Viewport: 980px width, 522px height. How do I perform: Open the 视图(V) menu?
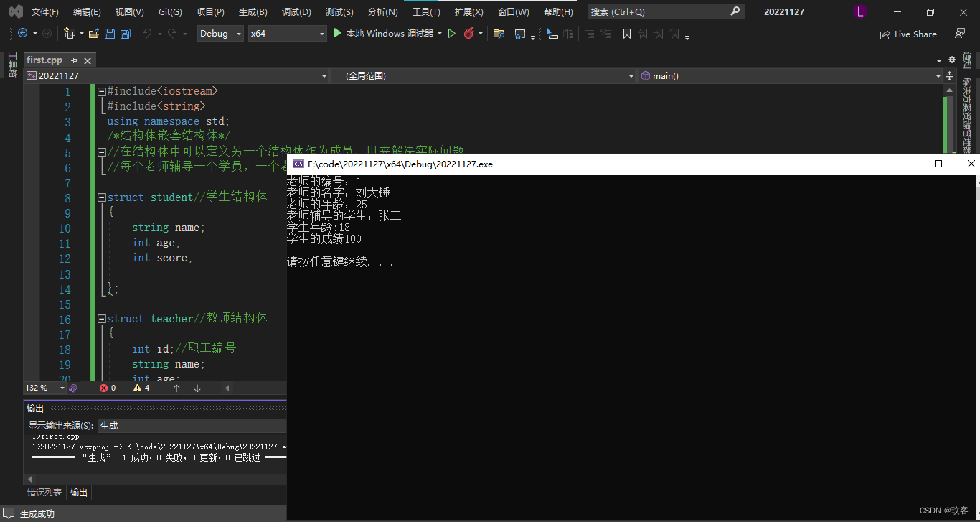tap(130, 11)
